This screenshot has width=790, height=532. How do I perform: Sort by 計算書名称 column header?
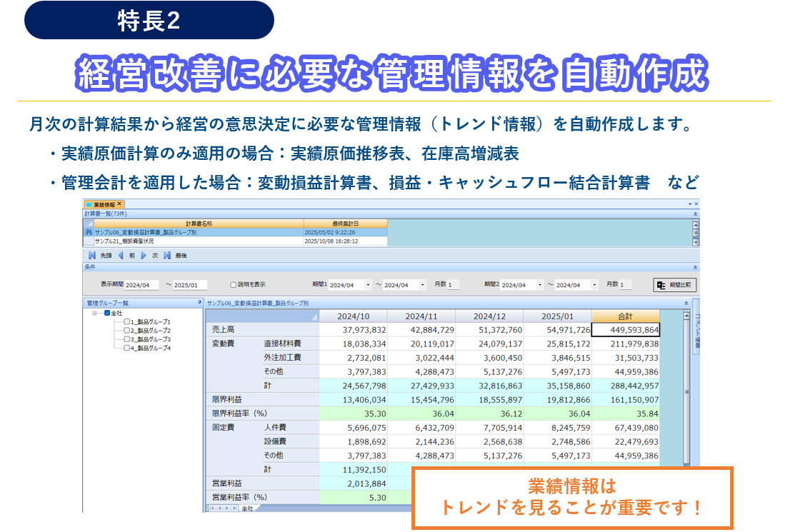pos(199,224)
